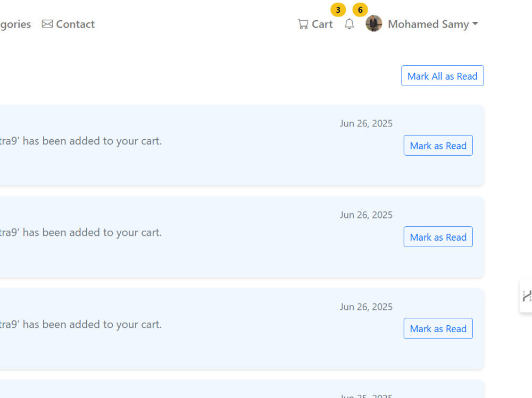Mark second Jun 26 notification as read
The height and width of the screenshot is (398, 532).
pos(438,237)
